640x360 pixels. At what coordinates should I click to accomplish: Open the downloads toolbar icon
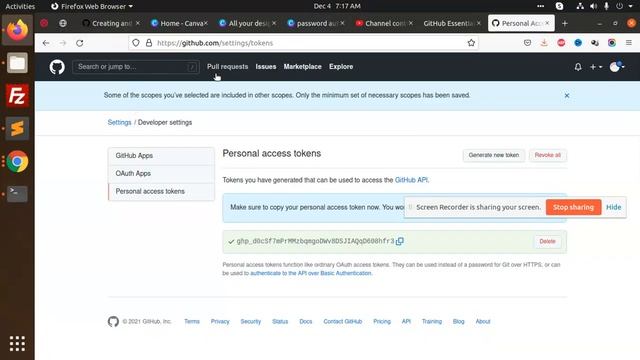(544, 42)
